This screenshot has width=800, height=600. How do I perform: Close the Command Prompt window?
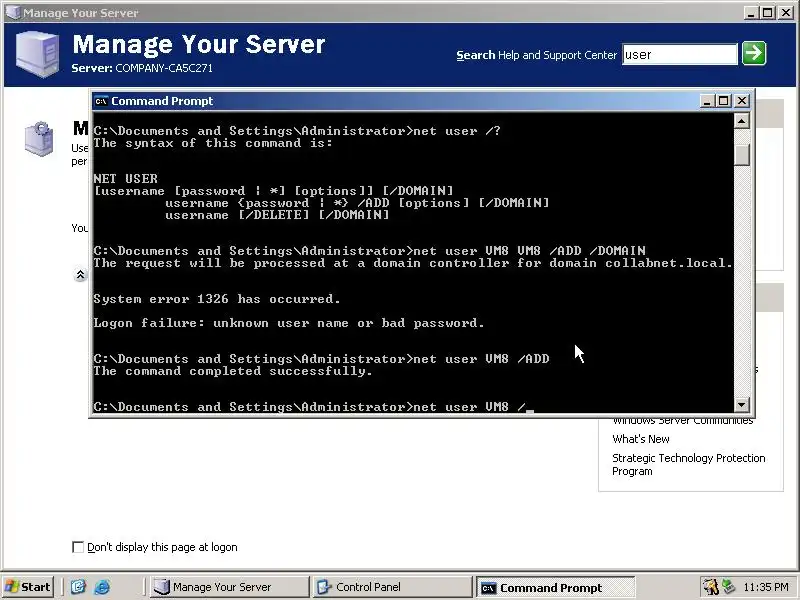point(742,101)
